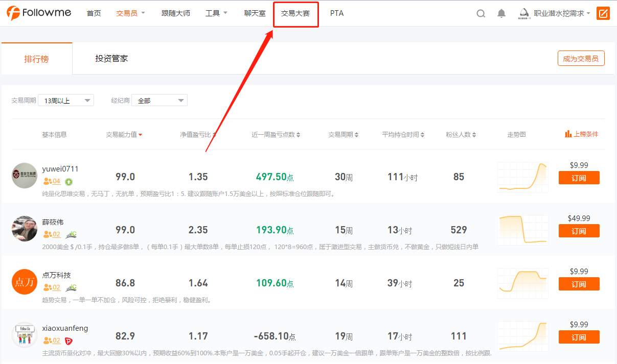This screenshot has width=617, height=364.
Task: Click the bar chart icon by 上榜条件
Action: tap(568, 134)
